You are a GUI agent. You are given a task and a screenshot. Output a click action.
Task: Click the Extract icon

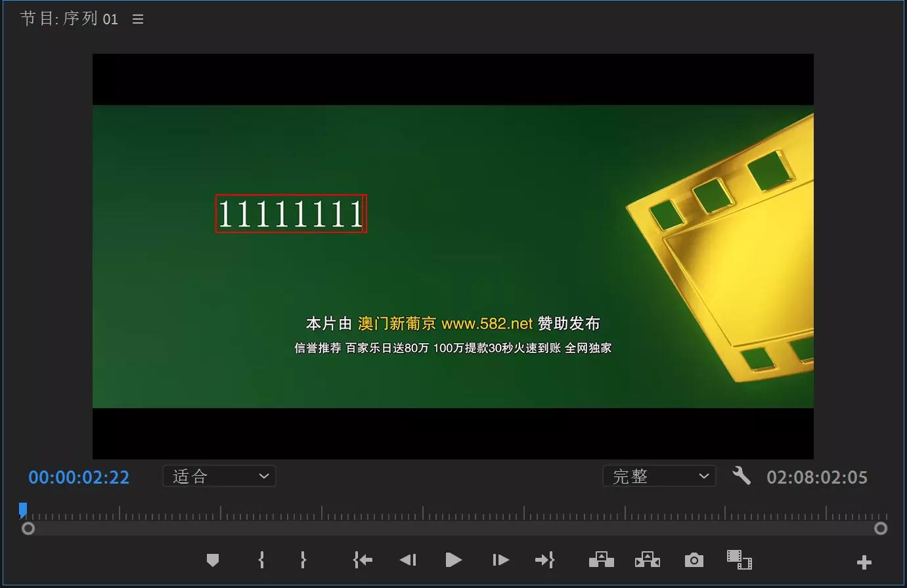647,560
